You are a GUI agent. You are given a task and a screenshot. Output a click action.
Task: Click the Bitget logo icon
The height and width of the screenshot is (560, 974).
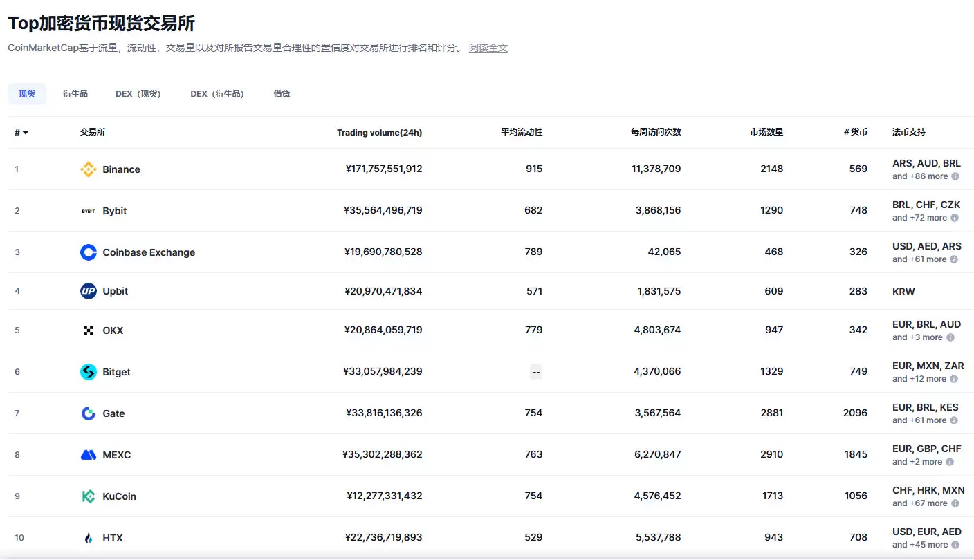pyautogui.click(x=88, y=372)
